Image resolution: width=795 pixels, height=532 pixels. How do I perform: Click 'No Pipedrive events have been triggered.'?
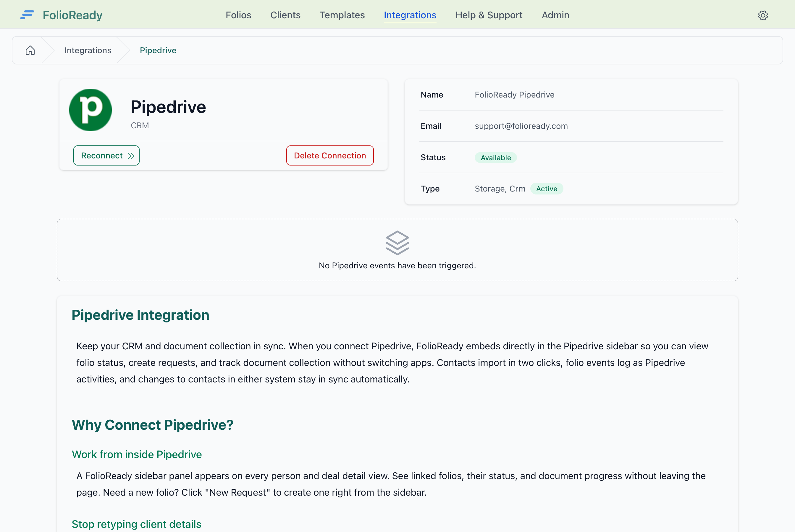click(x=397, y=266)
